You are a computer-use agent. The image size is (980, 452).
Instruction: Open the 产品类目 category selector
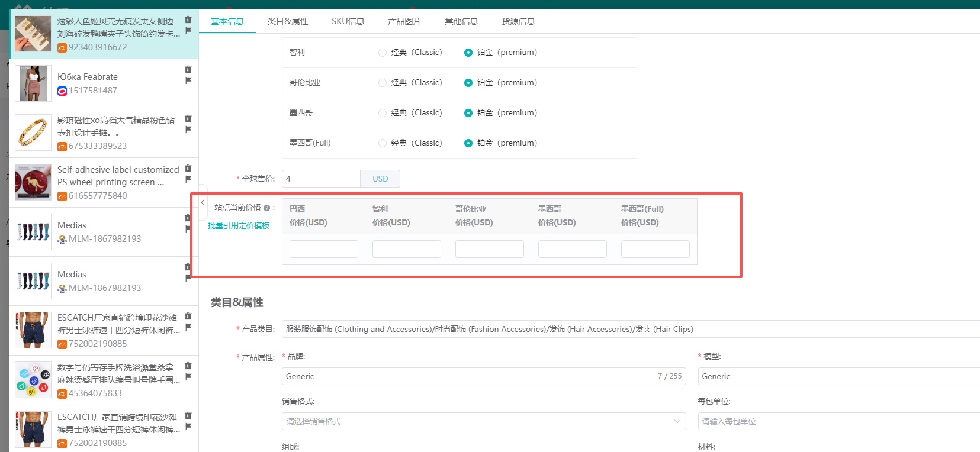pyautogui.click(x=631, y=329)
